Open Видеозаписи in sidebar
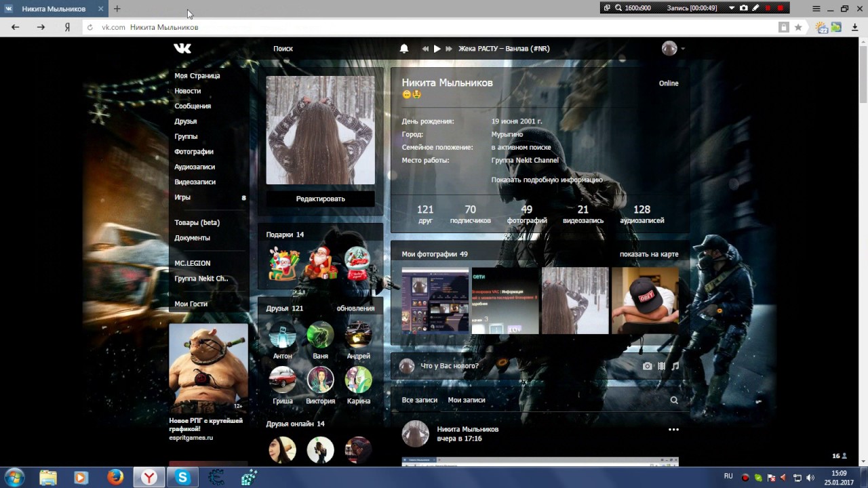The height and width of the screenshot is (488, 868). 195,182
